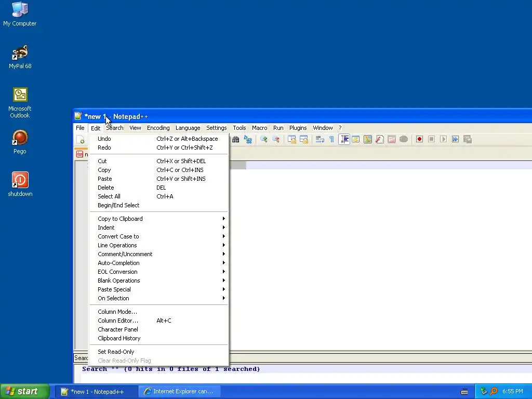The width and height of the screenshot is (532, 399).
Task: Click the Stop Recording macro icon
Action: click(x=431, y=139)
